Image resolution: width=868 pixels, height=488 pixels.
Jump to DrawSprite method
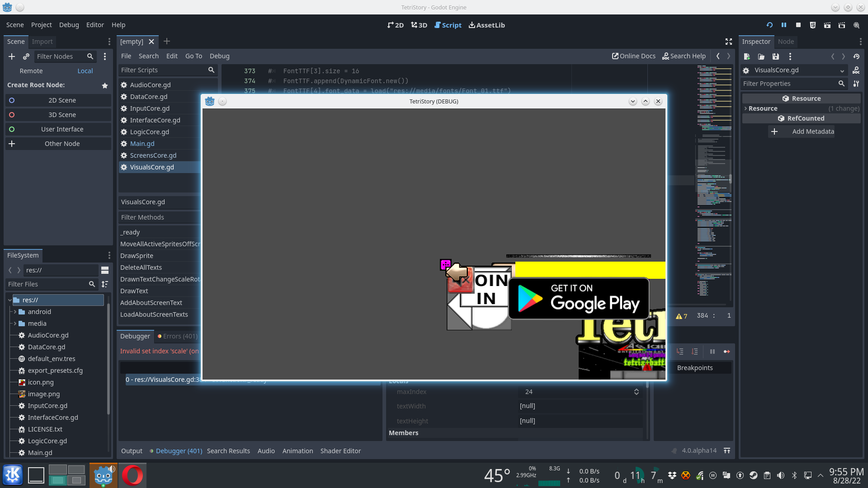click(x=137, y=256)
